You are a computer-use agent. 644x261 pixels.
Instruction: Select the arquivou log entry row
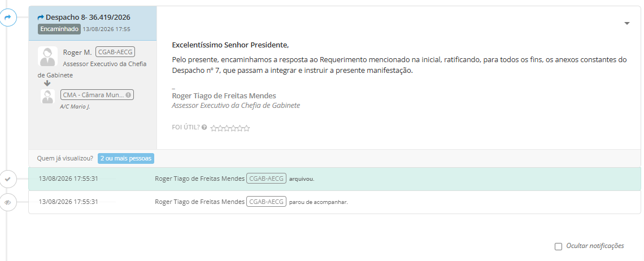coord(334,179)
